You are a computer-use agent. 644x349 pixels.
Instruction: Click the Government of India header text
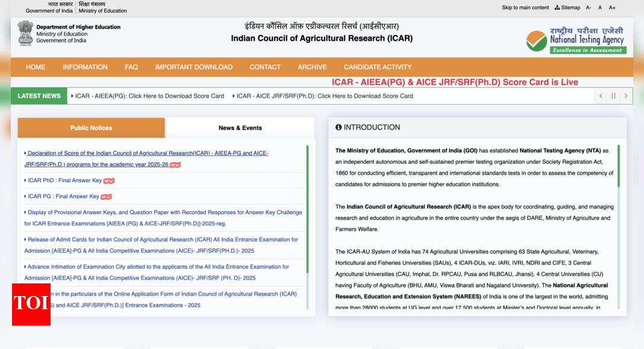click(x=49, y=11)
